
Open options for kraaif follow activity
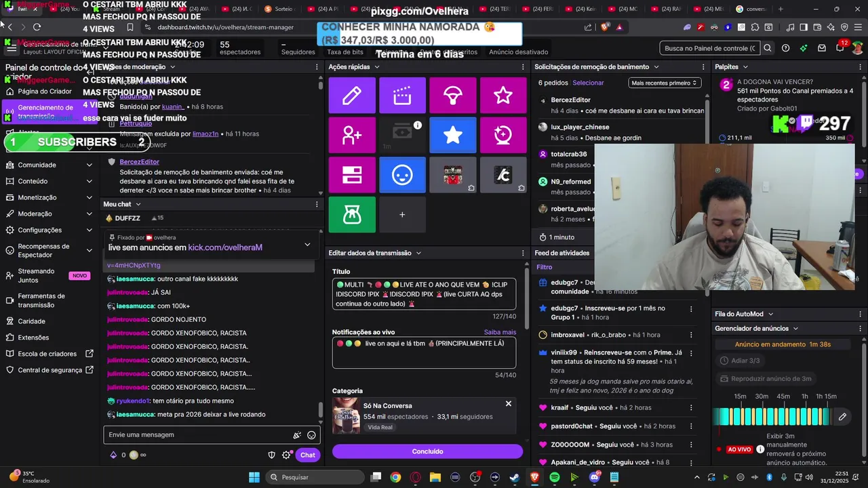[691, 408]
